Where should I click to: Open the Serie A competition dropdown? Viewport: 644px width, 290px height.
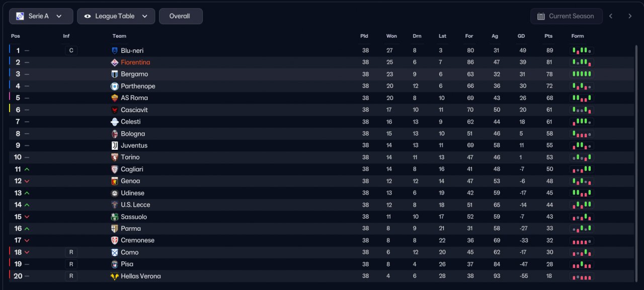(x=41, y=16)
